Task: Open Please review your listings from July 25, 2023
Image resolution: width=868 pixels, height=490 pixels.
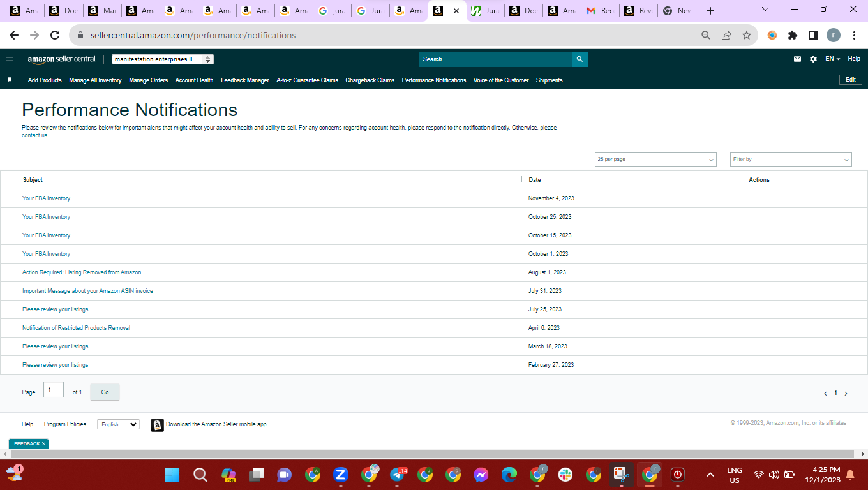Action: [x=55, y=309]
